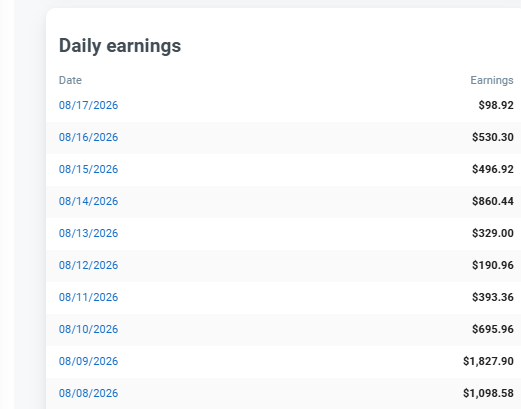This screenshot has width=521, height=409.
Task: Select the $98.92 earnings value
Action: point(496,105)
